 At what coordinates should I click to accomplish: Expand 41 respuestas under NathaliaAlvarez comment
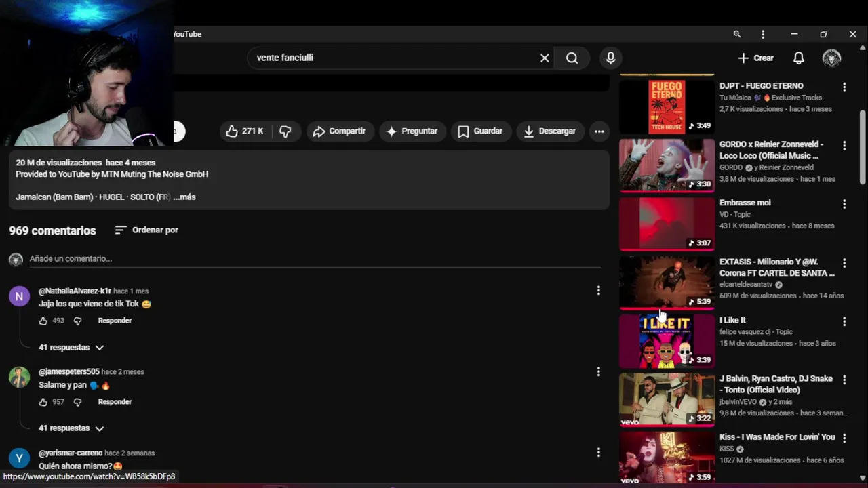coord(71,348)
